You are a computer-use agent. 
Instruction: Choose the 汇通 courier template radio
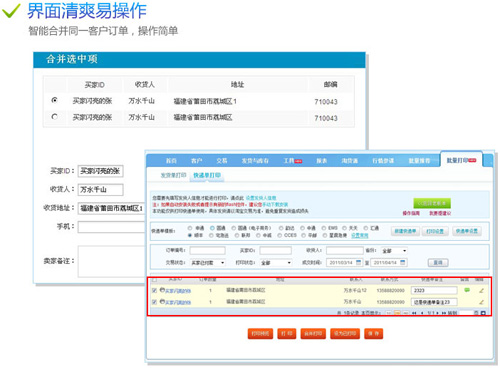click(x=366, y=228)
